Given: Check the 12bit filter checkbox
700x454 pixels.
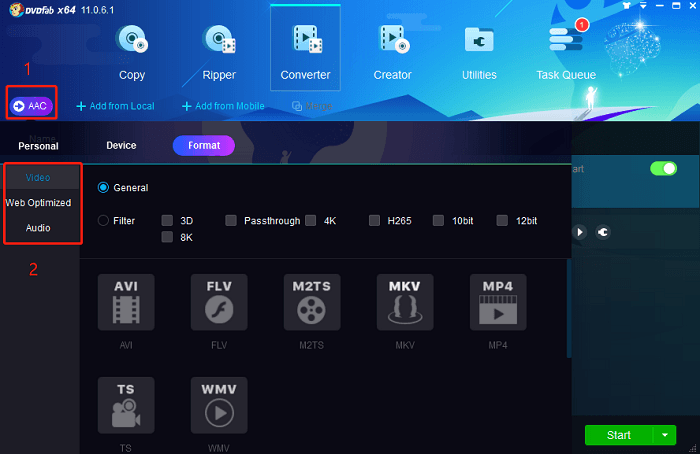Looking at the screenshot, I should point(502,220).
